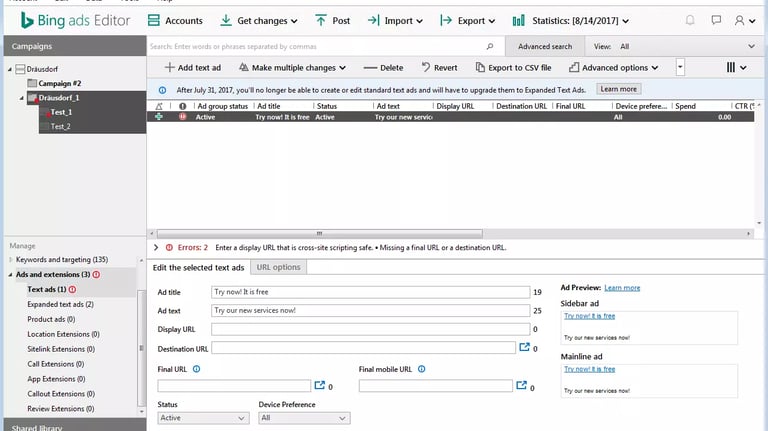Viewport: 768px width, 431px height.
Task: Open the View All dropdown
Action: [x=674, y=47]
